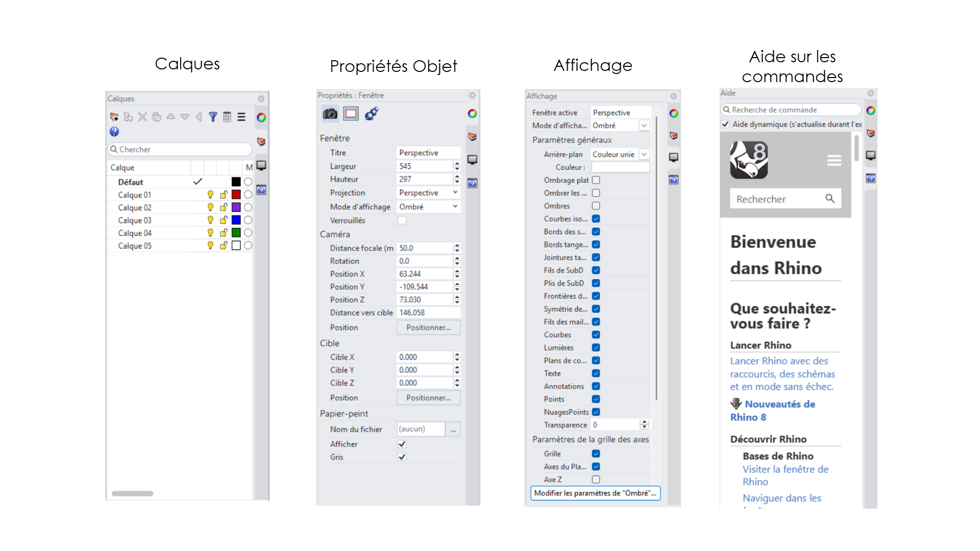Click the purple color swatch of Calque 02
This screenshot has width=980, height=551.
(x=236, y=207)
